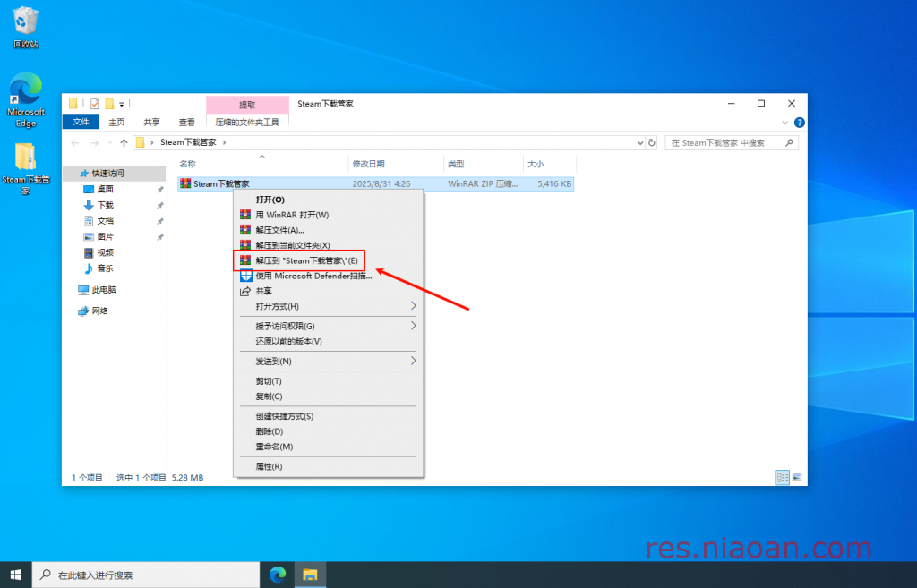Screen dimensions: 917x588
Task: Open the 文件 ribbon tab
Action: pos(81,122)
